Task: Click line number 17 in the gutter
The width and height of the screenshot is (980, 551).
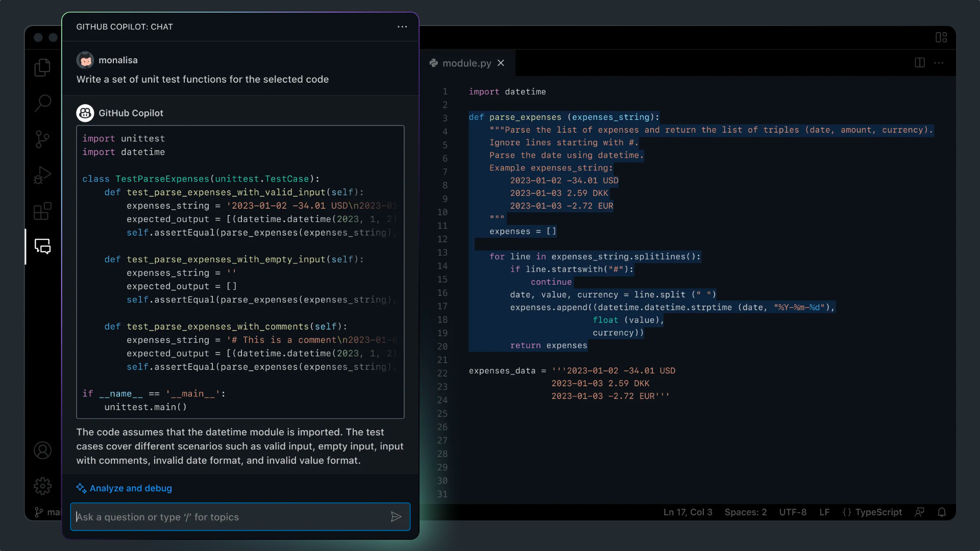Action: (442, 306)
